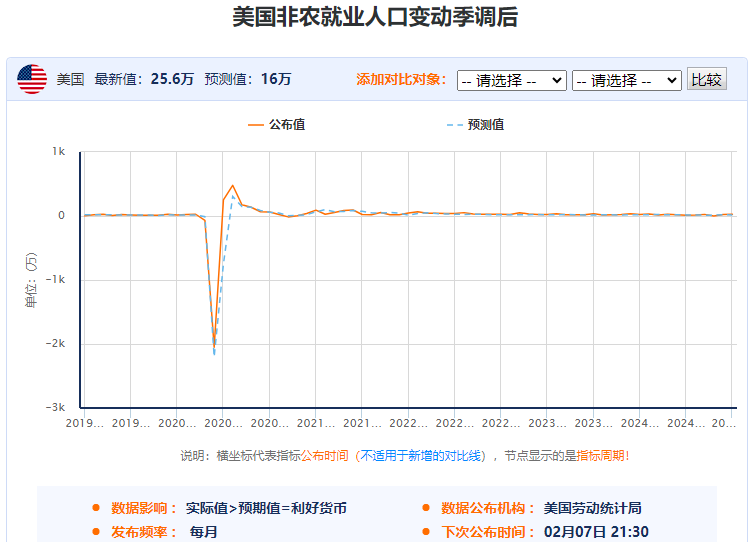Select the latest value 25.6万 text

pyautogui.click(x=172, y=79)
